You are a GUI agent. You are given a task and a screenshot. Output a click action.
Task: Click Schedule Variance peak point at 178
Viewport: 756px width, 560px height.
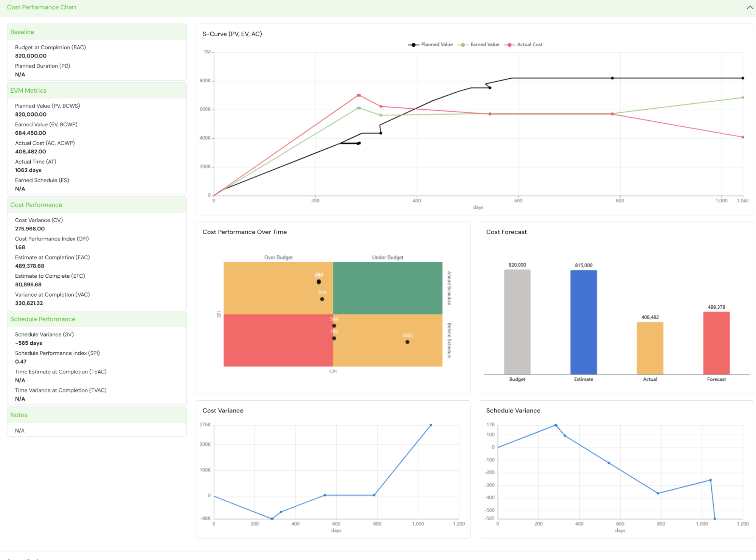point(556,425)
